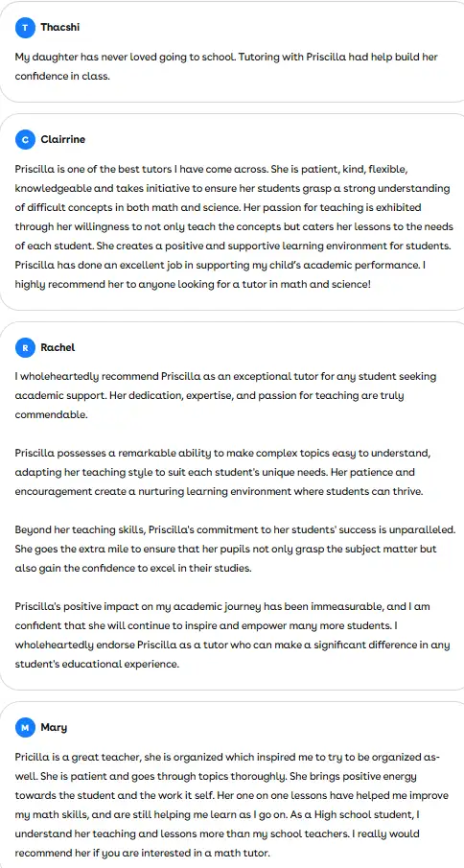Select the reviewer name Thacshi
Viewport: 464px width, 868px height.
59,27
